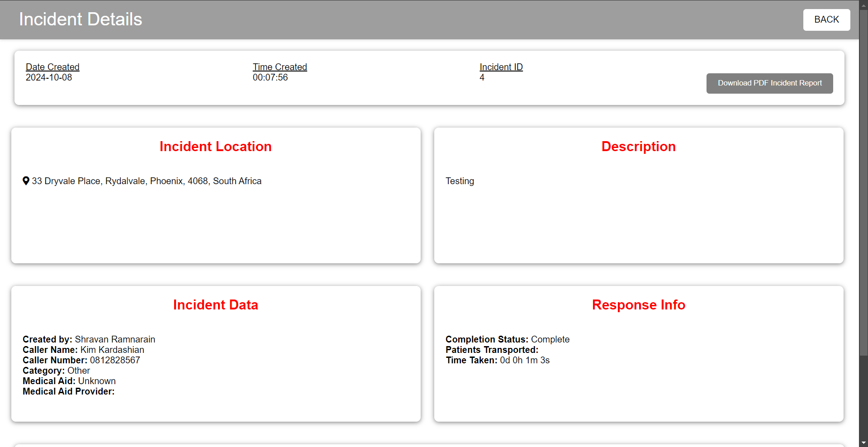The image size is (868, 447).
Task: Select the Created by Shravan Ramnarain line
Action: [x=89, y=339]
